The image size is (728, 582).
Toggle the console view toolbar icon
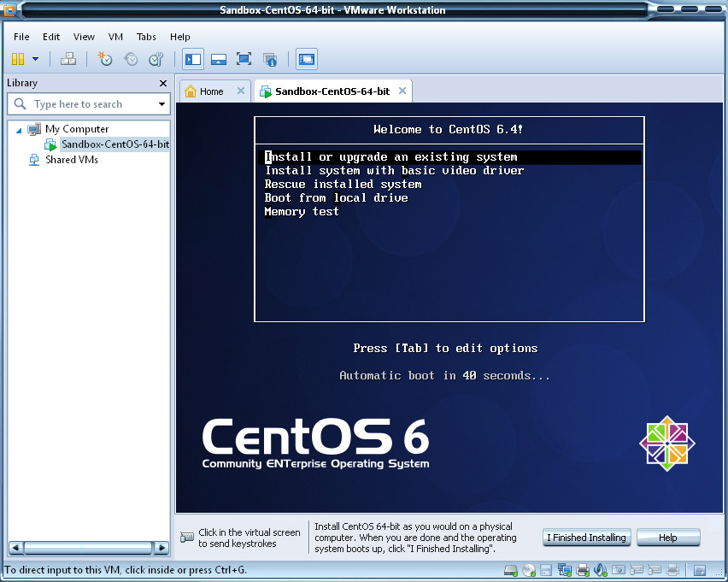[307, 59]
